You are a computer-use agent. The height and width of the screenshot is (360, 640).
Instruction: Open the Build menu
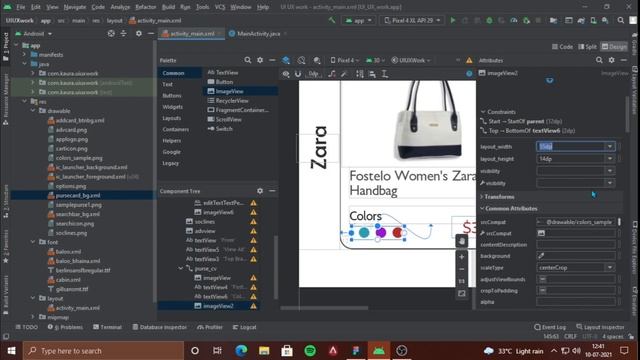point(168,7)
